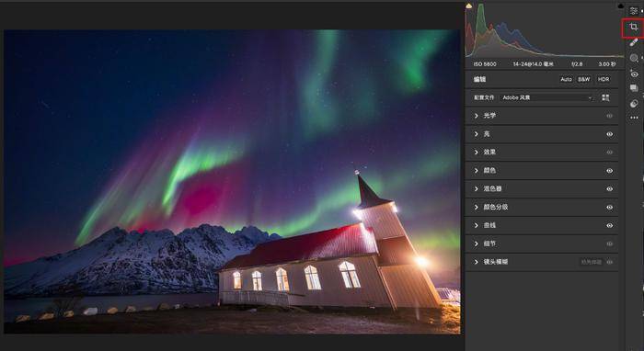The height and width of the screenshot is (351, 644).
Task: Apply Auto adjustments button
Action: pos(567,79)
